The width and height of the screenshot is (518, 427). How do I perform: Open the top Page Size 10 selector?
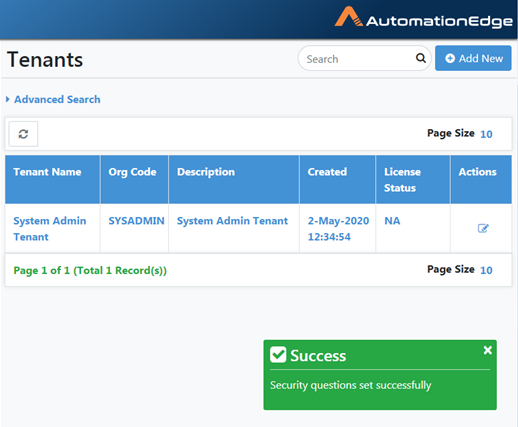click(486, 134)
